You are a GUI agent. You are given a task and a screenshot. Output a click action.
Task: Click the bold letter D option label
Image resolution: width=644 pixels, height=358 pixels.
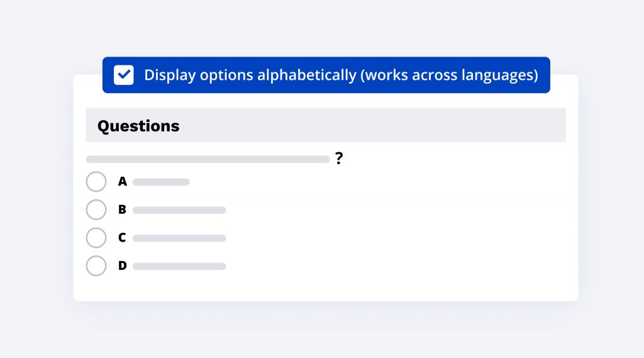(123, 266)
